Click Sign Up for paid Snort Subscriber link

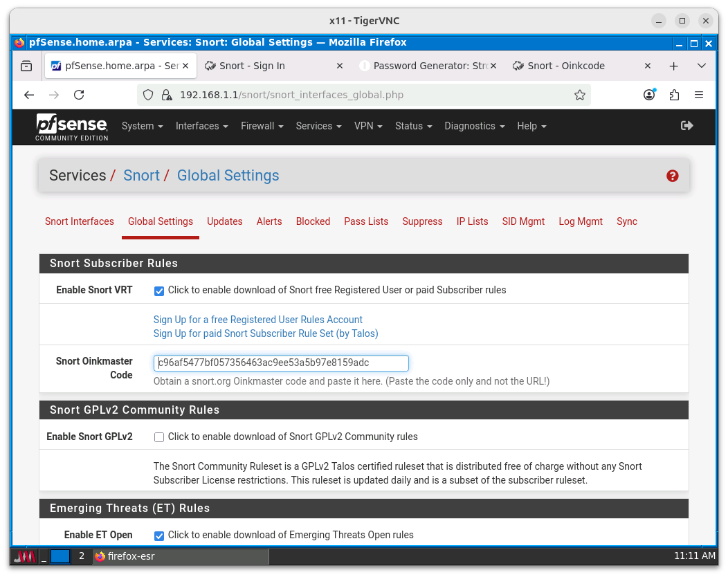(x=266, y=333)
